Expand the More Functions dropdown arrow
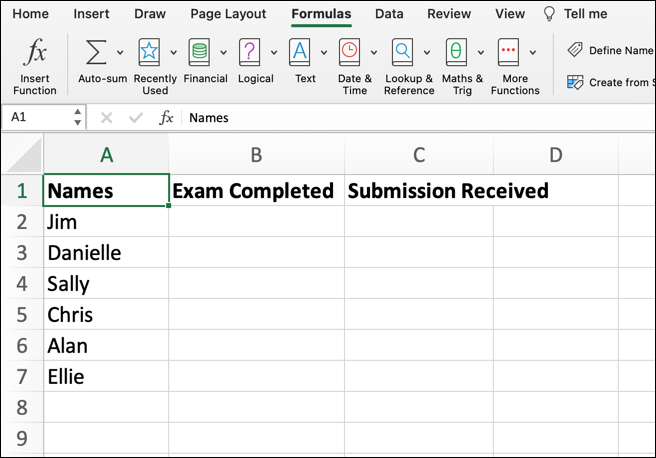The image size is (656, 458). pos(533,52)
